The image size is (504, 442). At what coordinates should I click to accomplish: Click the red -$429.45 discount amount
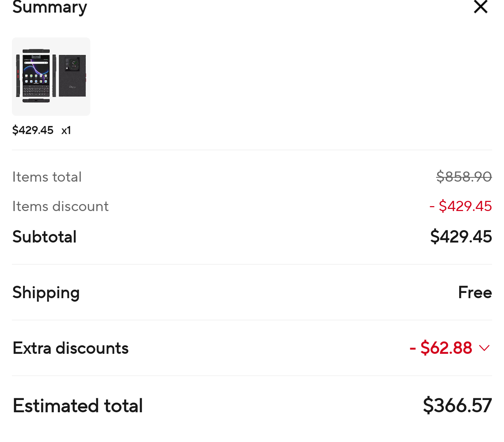[x=461, y=206]
